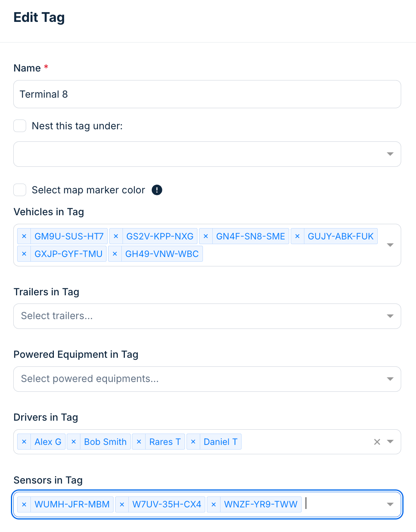The width and height of the screenshot is (416, 532).
Task: Remove vehicle GS2V-KPP-NXG chip
Action: (116, 236)
